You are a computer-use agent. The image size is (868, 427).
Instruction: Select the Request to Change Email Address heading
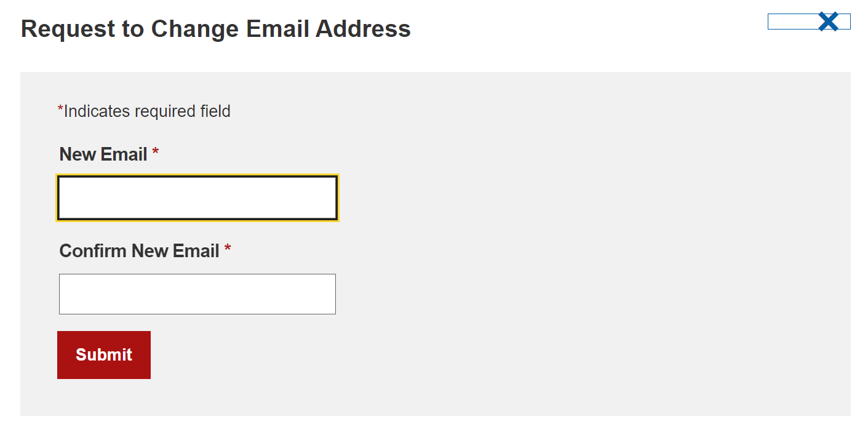[216, 29]
